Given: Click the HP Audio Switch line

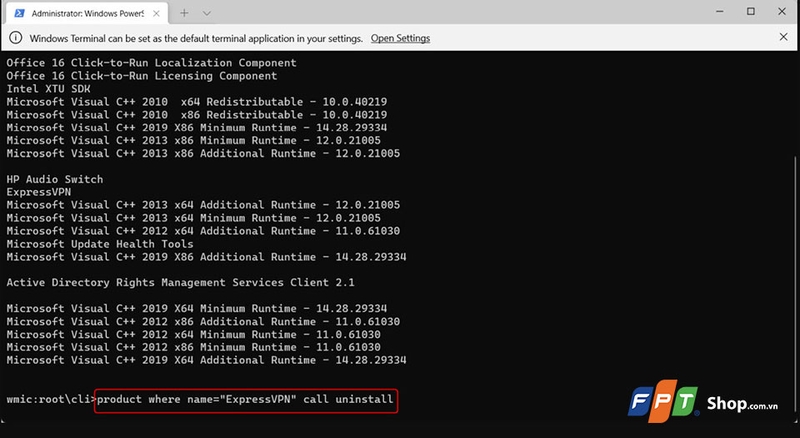Looking at the screenshot, I should point(55,179).
